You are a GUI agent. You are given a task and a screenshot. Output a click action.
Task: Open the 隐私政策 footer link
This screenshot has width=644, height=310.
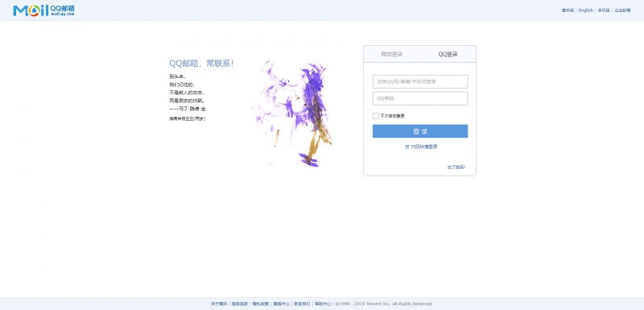pos(260,304)
